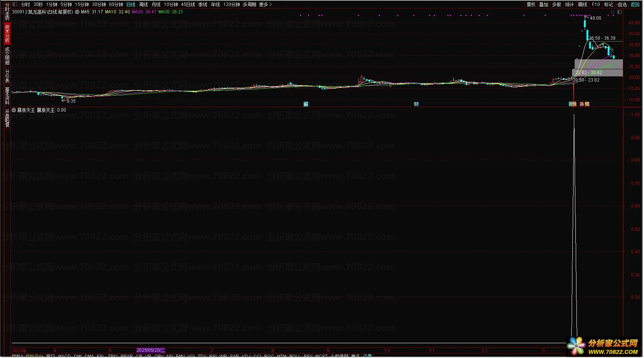644x358 pixels.
Task: Click the 2025年 label on the time axis
Action: [19, 351]
